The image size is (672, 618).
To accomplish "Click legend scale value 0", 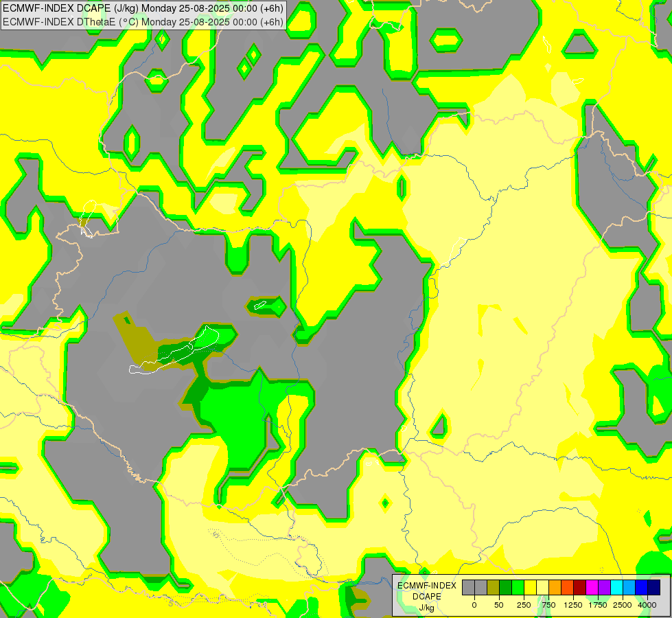I will (474, 605).
